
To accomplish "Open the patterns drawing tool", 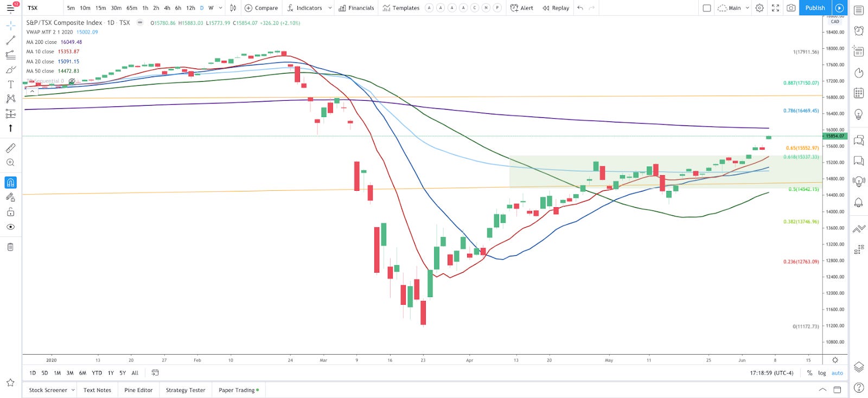I will (x=10, y=99).
